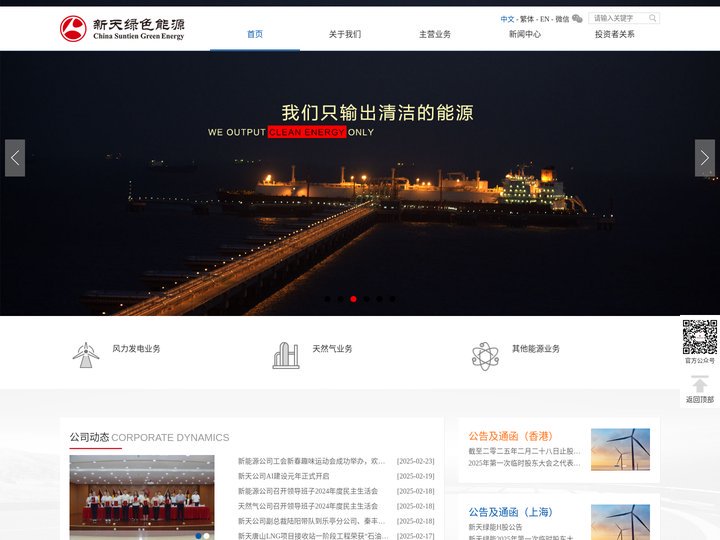The height and width of the screenshot is (540, 720).
Task: Open notice 2025年第一次临时股东大会之代表
Action: [x=524, y=463]
